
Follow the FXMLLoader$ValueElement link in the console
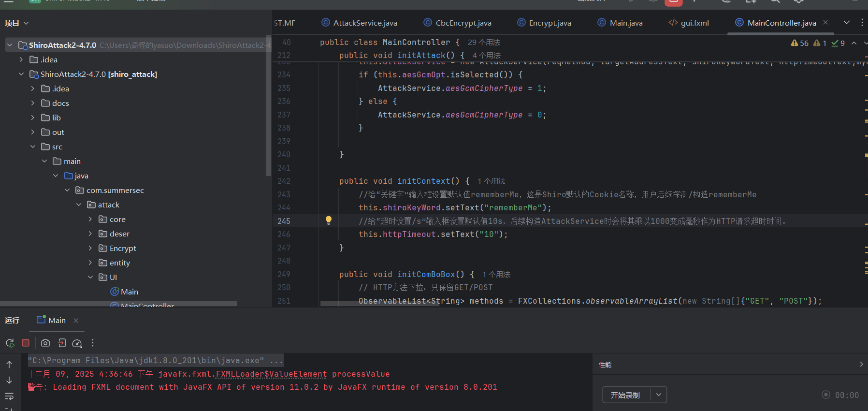[271, 374]
